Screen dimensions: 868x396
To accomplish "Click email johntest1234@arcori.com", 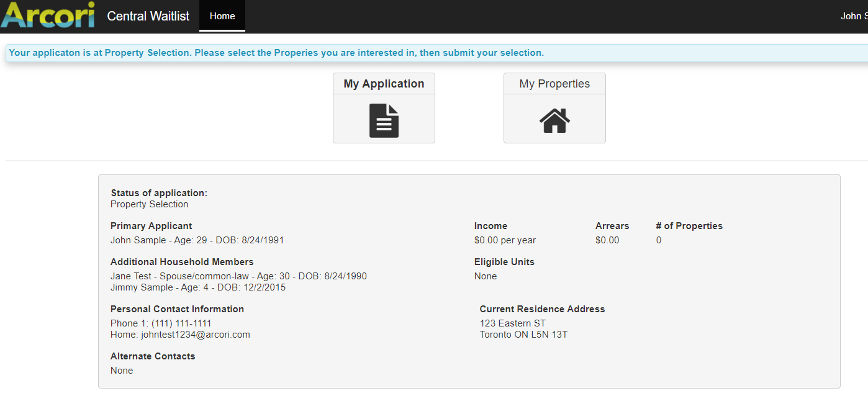I will pos(196,335).
